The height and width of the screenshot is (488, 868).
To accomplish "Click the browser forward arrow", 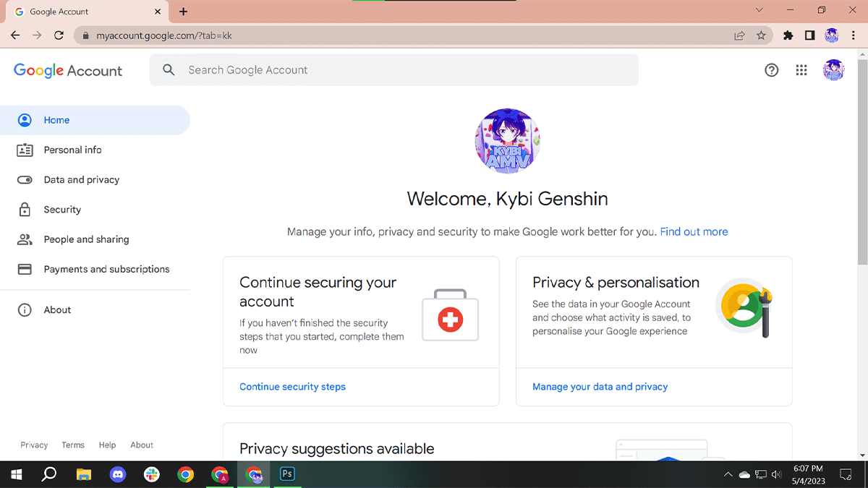I will [37, 35].
